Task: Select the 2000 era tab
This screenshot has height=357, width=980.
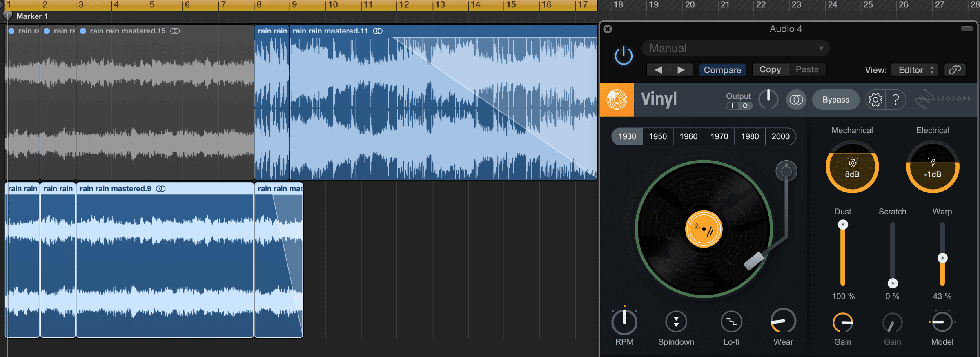Action: 780,136
